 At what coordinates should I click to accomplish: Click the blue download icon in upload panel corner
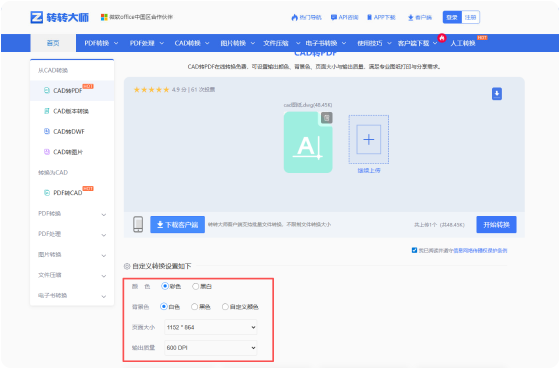click(497, 94)
